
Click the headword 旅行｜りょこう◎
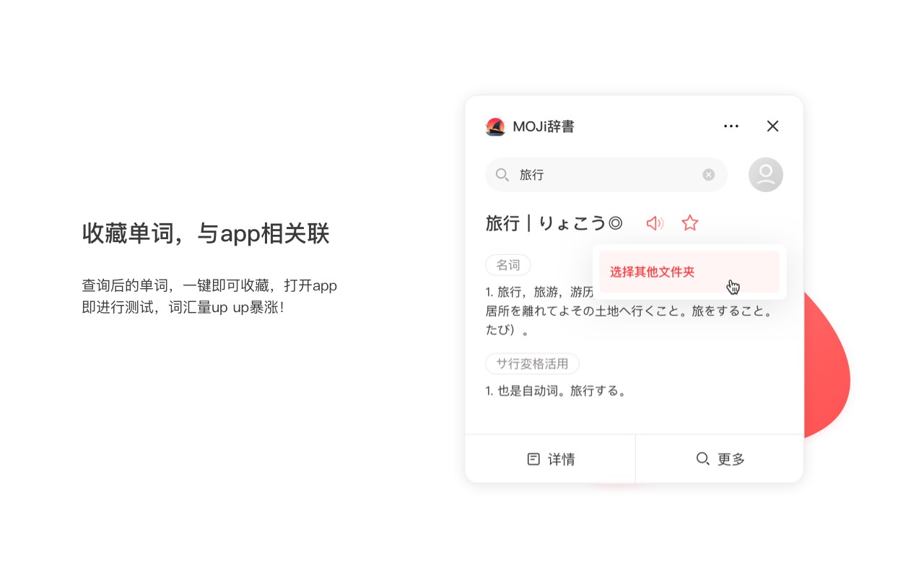coord(554,223)
